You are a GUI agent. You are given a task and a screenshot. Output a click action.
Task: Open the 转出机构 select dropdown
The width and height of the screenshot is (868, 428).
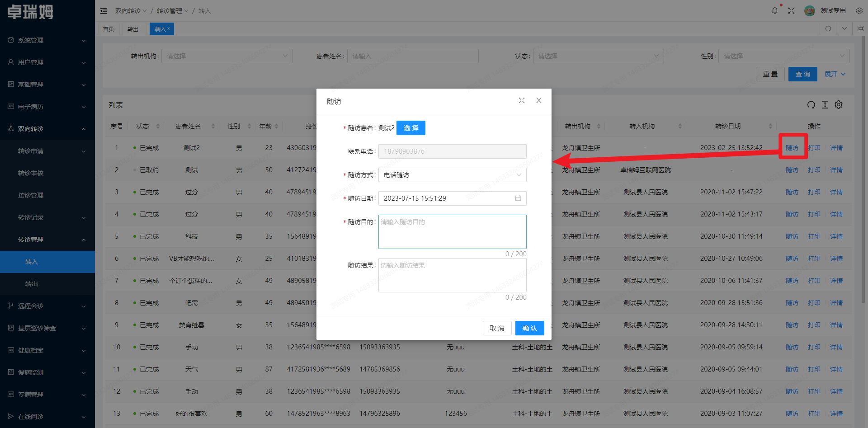click(227, 56)
